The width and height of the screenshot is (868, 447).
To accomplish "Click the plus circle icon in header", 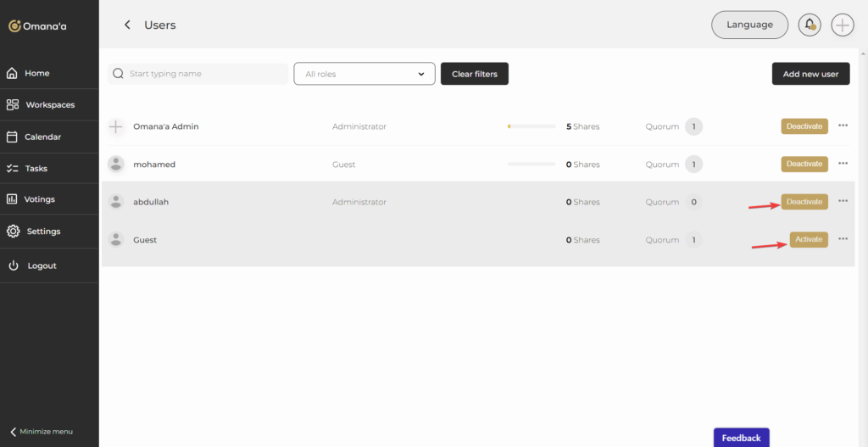I will [x=842, y=25].
